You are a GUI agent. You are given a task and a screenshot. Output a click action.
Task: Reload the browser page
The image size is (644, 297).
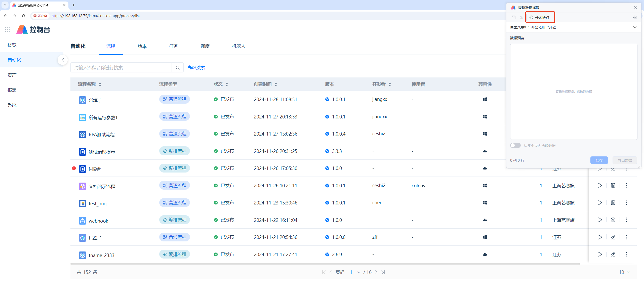click(24, 16)
